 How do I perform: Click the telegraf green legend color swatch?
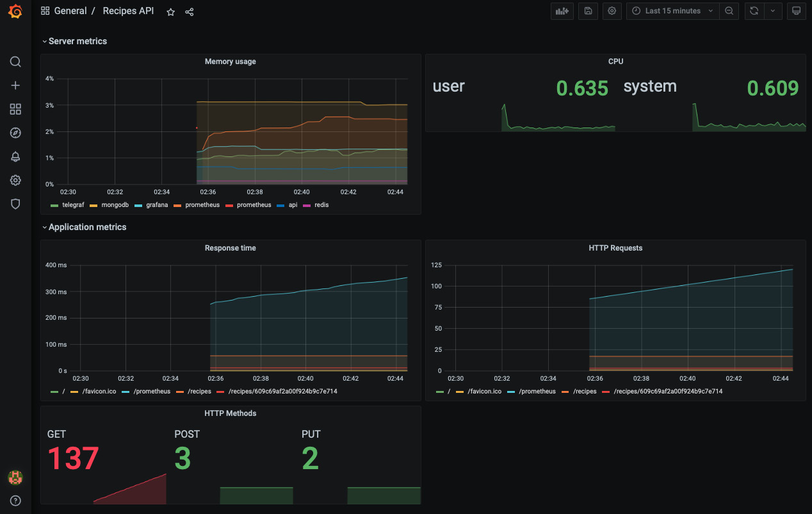(x=54, y=206)
